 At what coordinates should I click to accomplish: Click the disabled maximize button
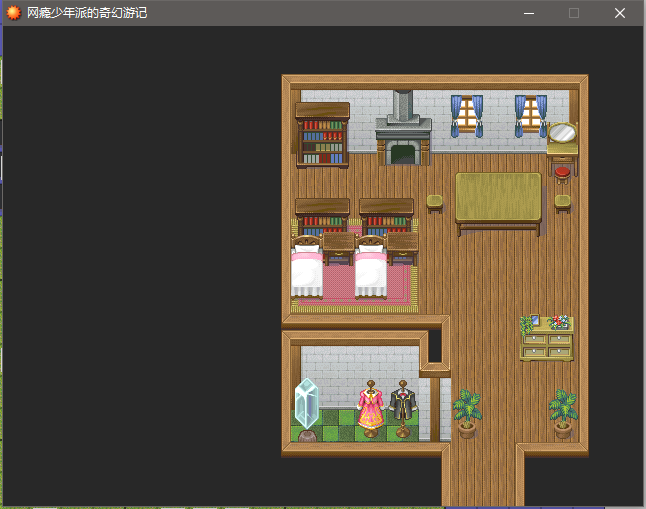[x=574, y=13]
